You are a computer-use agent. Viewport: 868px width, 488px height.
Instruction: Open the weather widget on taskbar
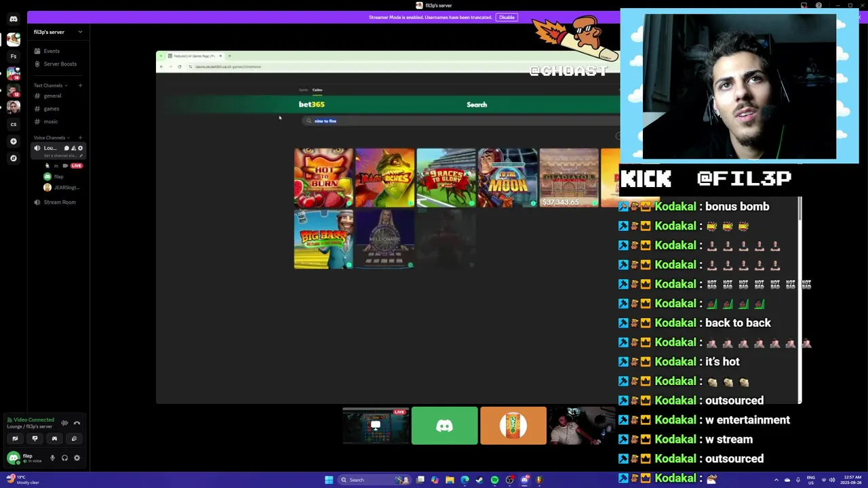point(23,480)
